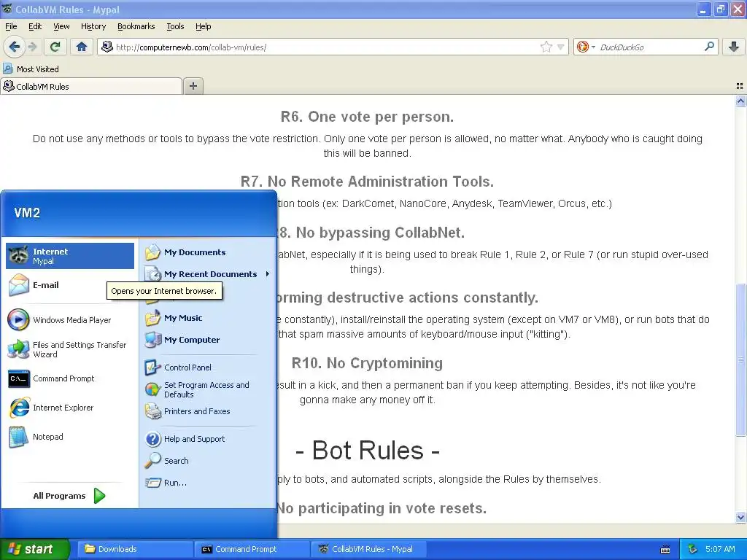Click the "R10. No Cryptomining" heading
The height and width of the screenshot is (560, 747).
click(x=367, y=363)
